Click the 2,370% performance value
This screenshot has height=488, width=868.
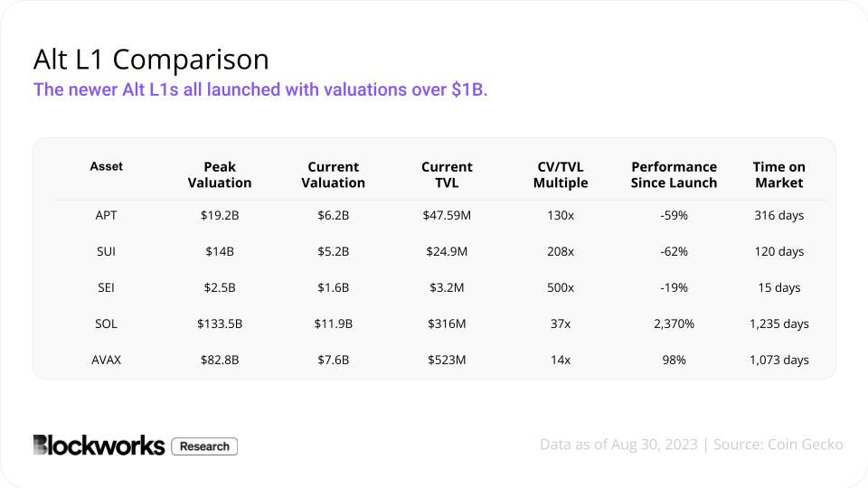coord(674,324)
